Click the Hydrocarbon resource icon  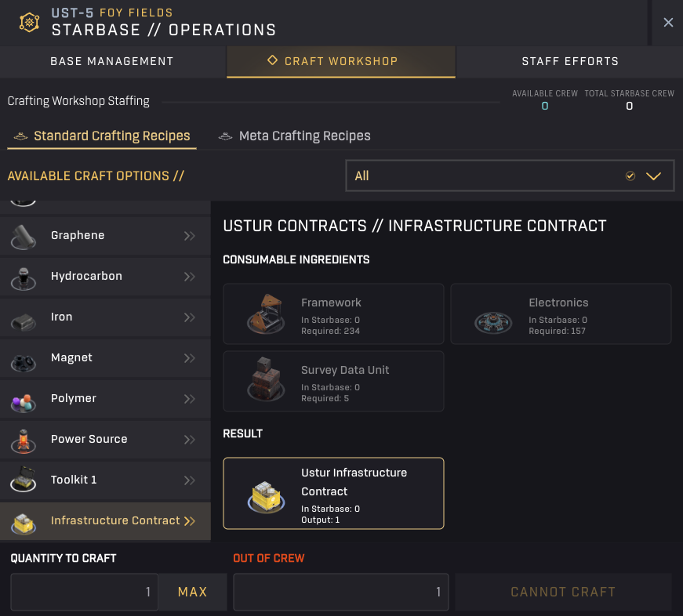click(24, 277)
